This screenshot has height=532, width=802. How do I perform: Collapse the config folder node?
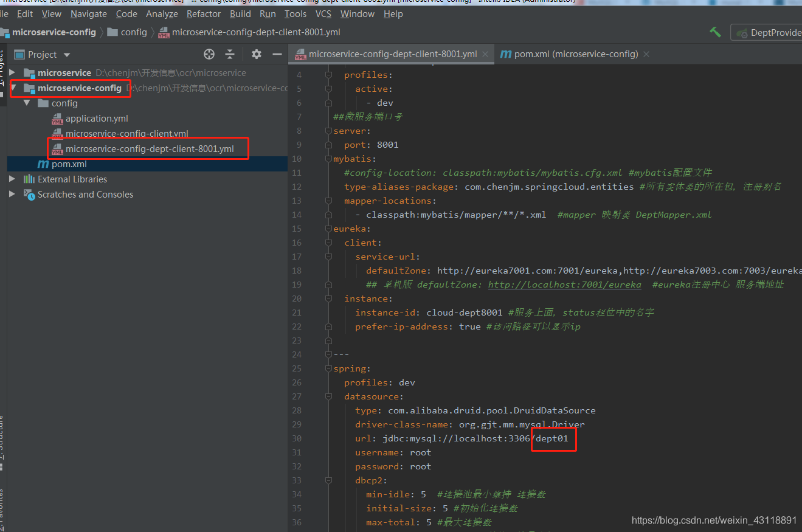click(x=27, y=103)
